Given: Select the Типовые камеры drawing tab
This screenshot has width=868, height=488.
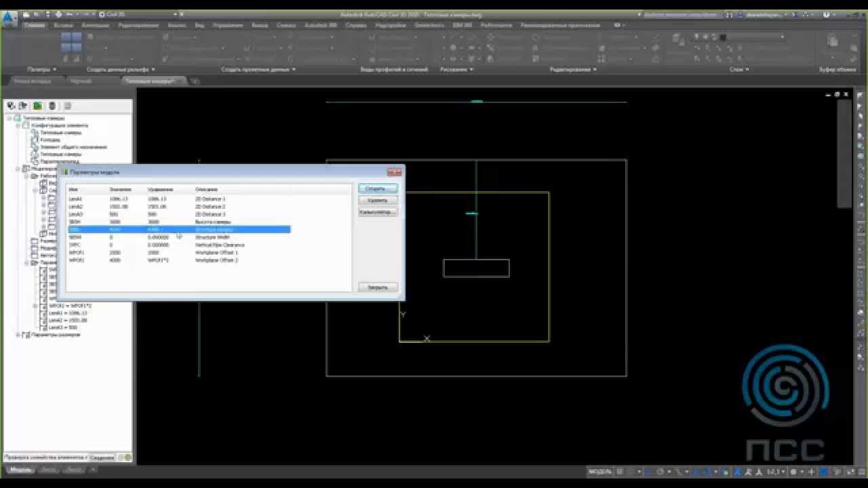Looking at the screenshot, I should pyautogui.click(x=150, y=81).
